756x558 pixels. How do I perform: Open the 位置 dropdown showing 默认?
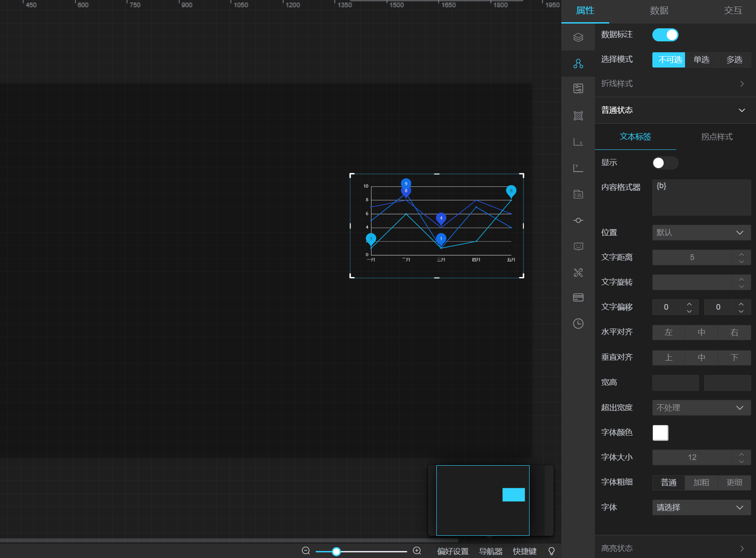[x=702, y=233]
